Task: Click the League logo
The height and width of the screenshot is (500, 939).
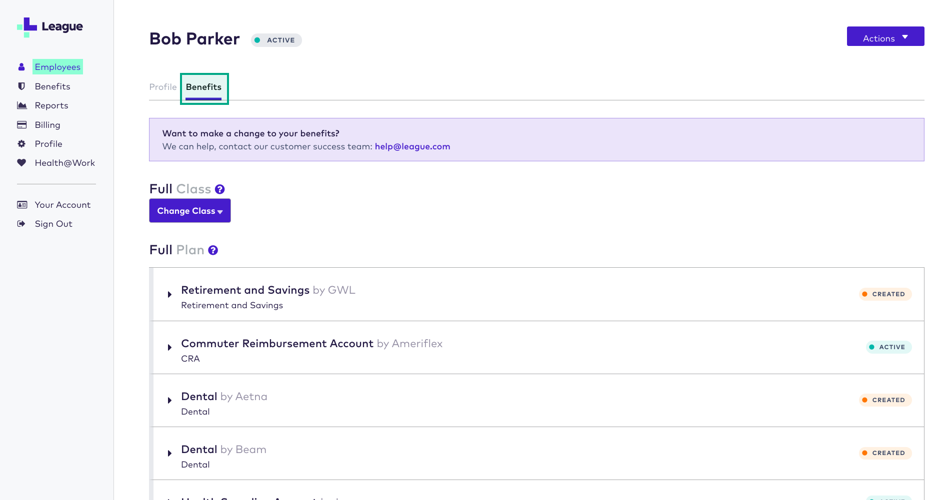Action: point(50,27)
